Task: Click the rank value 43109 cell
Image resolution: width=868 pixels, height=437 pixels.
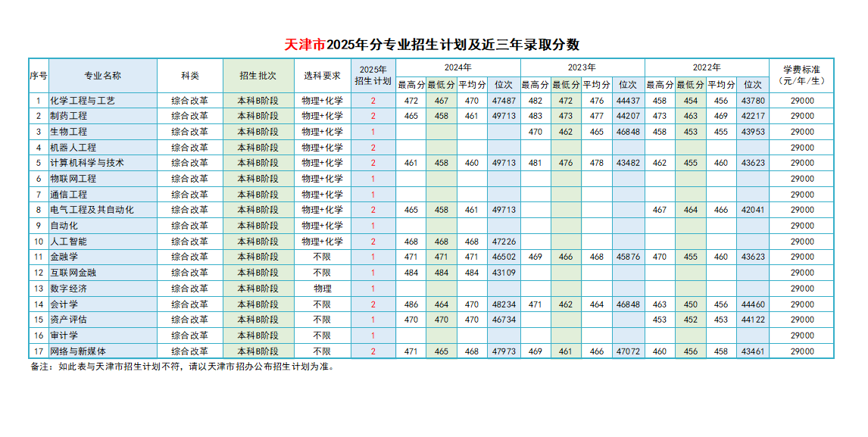Action: 504,273
